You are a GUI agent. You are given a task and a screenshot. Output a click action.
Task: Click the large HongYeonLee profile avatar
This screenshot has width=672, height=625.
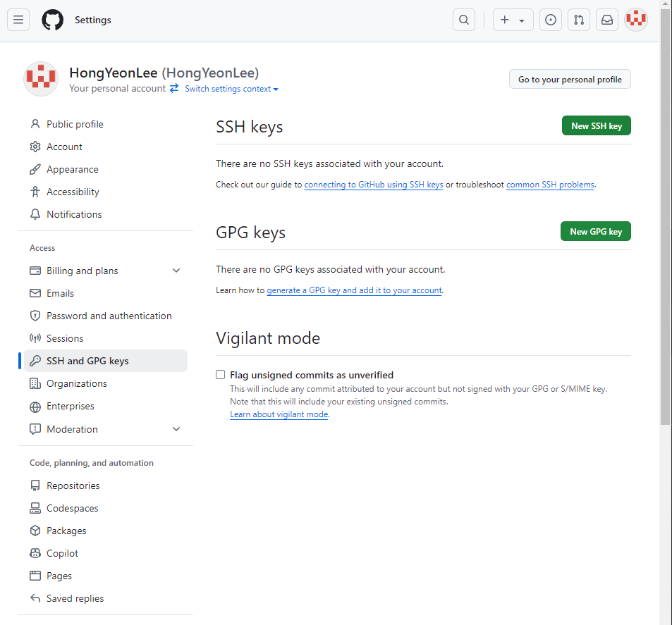pyautogui.click(x=41, y=79)
